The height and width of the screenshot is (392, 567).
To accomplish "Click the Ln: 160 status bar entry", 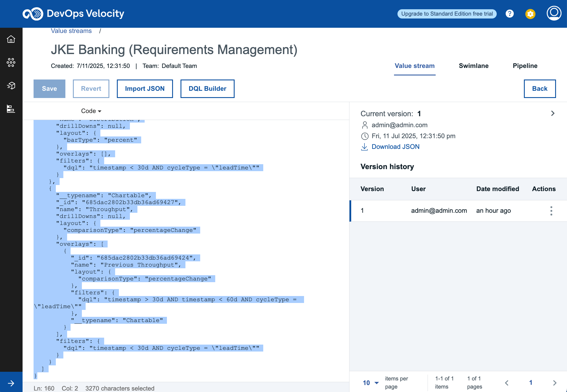I will click(44, 388).
